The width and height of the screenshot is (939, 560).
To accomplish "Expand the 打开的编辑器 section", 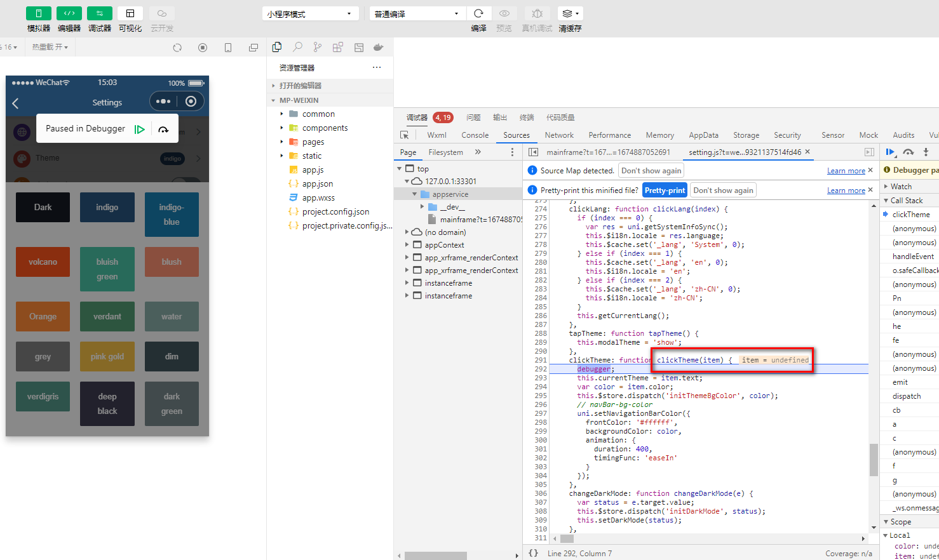I will (330, 86).
